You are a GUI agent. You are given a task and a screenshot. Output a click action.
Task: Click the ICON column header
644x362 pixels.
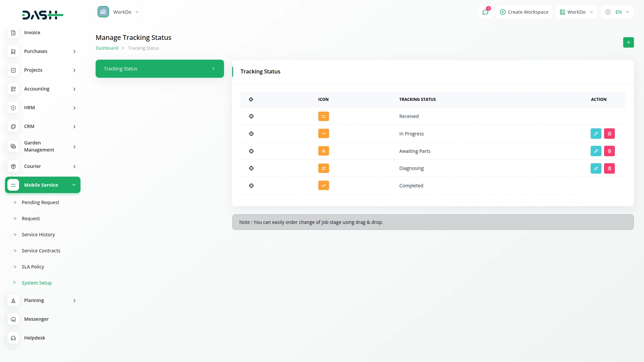[x=323, y=100]
